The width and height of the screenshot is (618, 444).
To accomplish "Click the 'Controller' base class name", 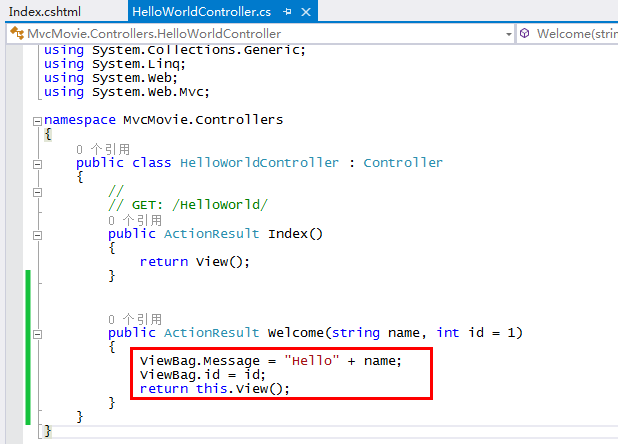I will pos(403,163).
